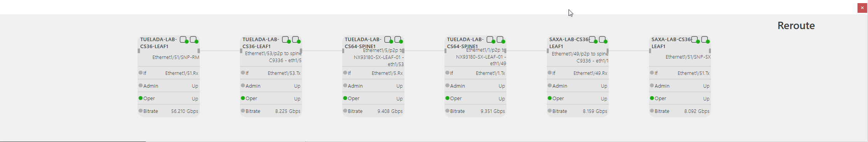
Task: Click the input port connector of Ethernet1/51/SNP-SX node
Action: coord(650,51)
